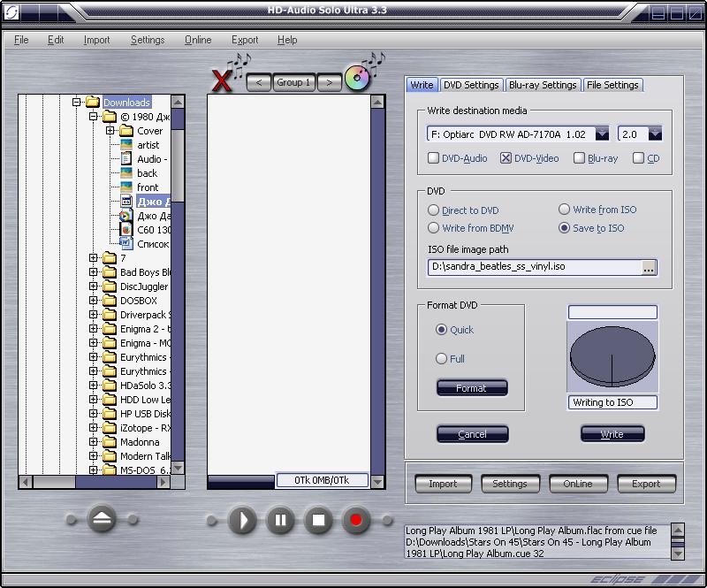The image size is (707, 588).
Task: Toggle the DVD-Video checkbox
Action: coord(506,158)
